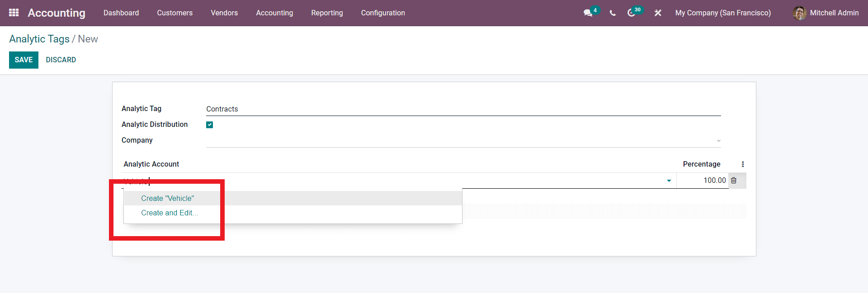Click the New breadcrumb text
This screenshot has width=868, height=293.
[88, 39]
